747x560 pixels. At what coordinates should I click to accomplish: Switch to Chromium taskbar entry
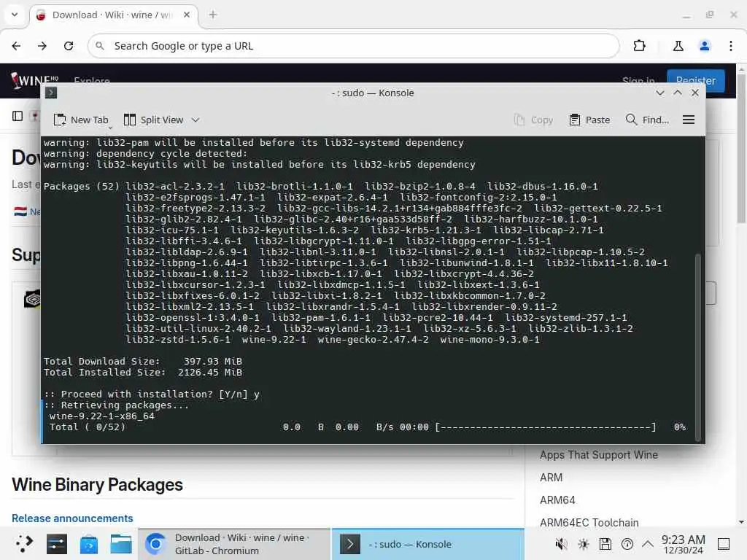pyautogui.click(x=234, y=544)
